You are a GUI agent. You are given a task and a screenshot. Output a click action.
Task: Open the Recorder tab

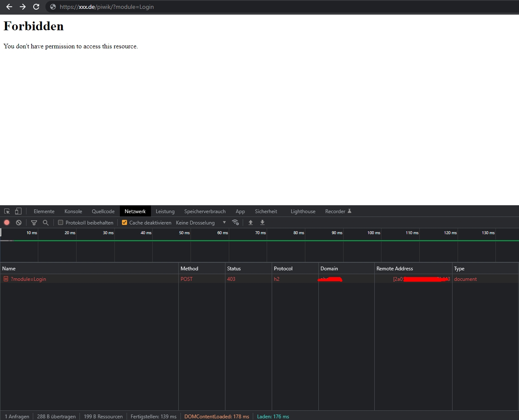pos(338,211)
